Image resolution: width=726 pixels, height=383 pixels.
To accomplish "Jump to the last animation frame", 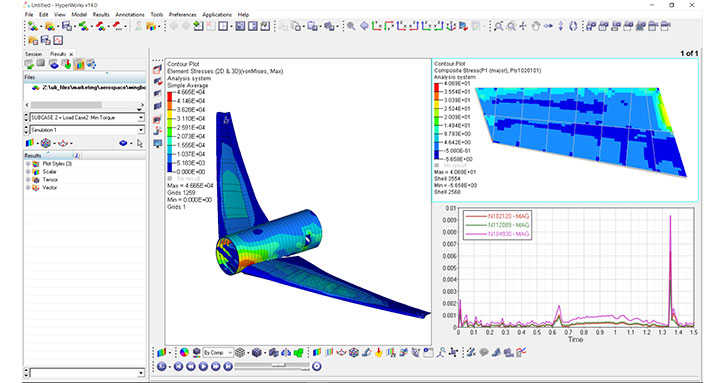I will pyautogui.click(x=228, y=366).
